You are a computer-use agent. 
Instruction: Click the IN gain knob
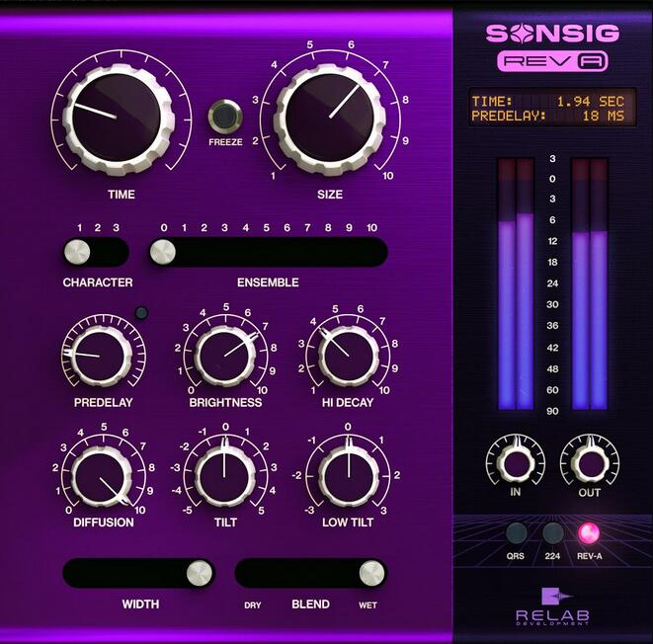click(x=516, y=463)
